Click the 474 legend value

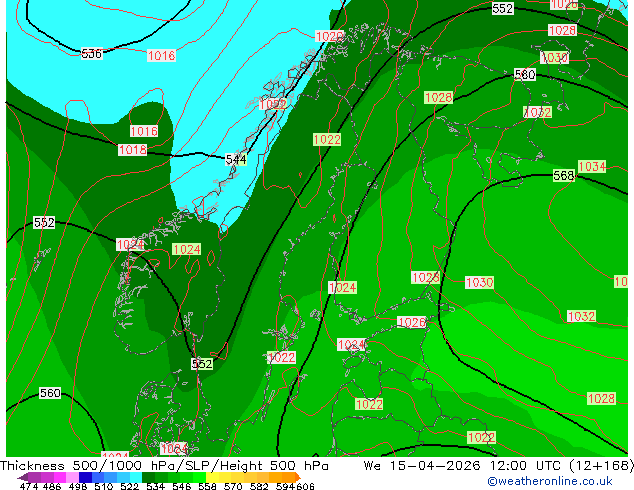coord(29,486)
